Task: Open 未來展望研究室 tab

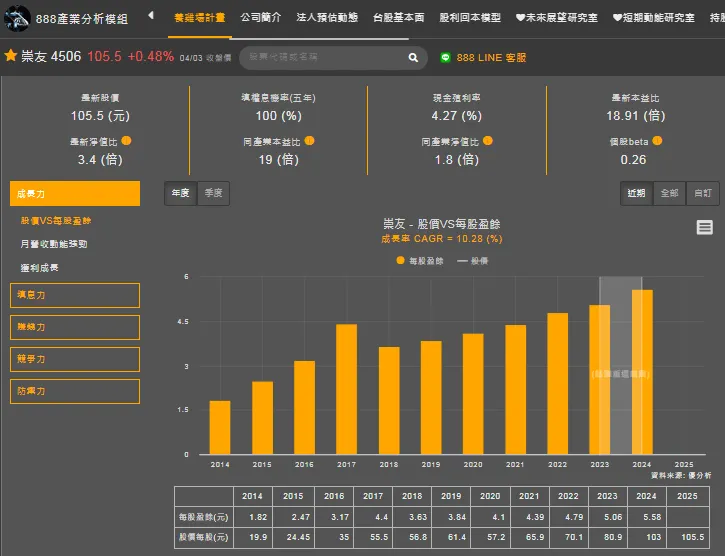Action: click(x=557, y=18)
